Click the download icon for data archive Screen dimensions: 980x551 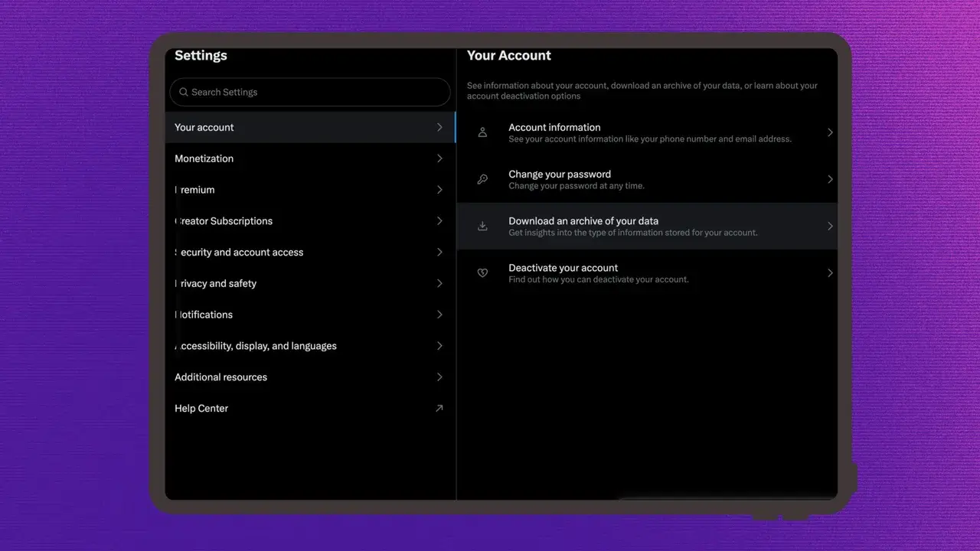point(482,227)
